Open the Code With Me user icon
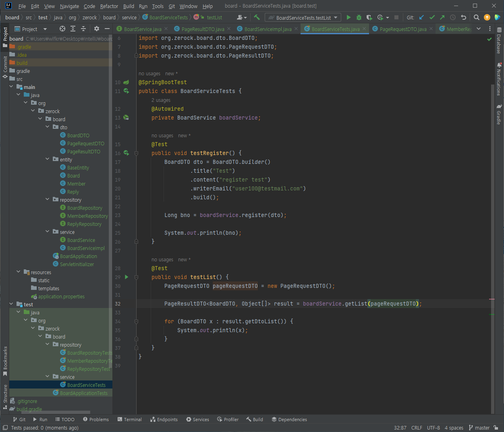Viewport: 504px width, 432px height. coord(241,17)
